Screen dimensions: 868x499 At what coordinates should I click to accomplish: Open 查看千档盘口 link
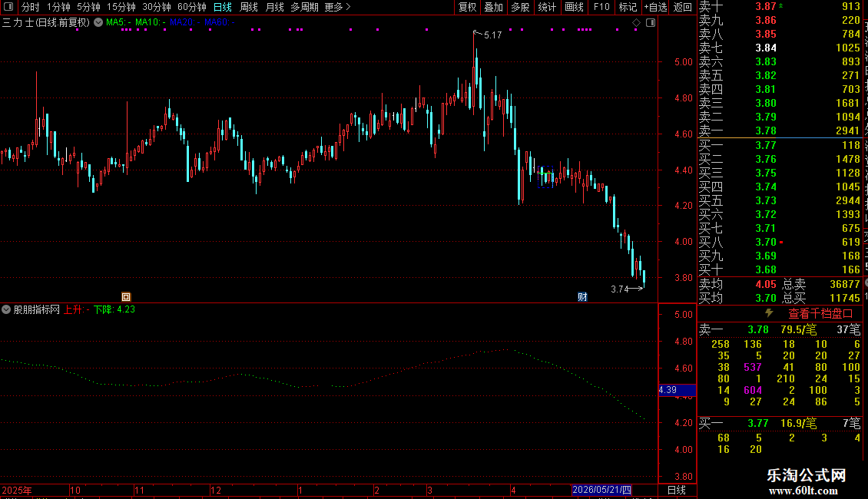point(820,314)
